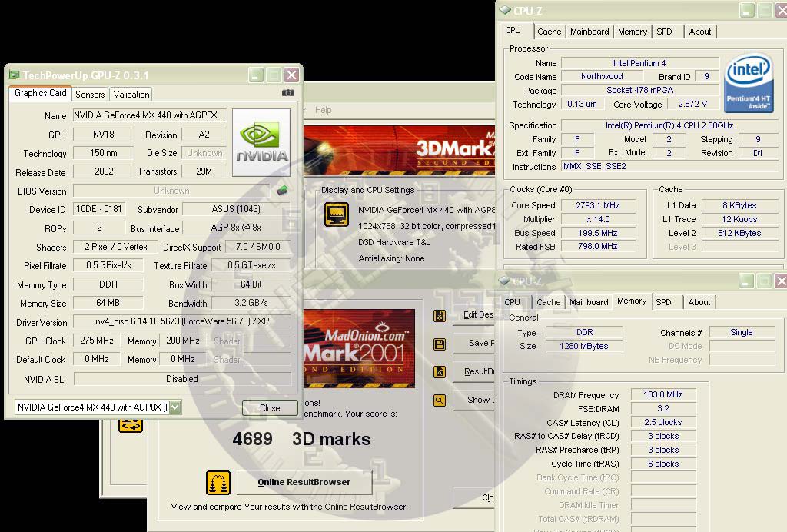Viewport: 787px width, 532px height.
Task: Click the icon beside ResultBrowser in 3DMark
Action: pyautogui.click(x=440, y=372)
